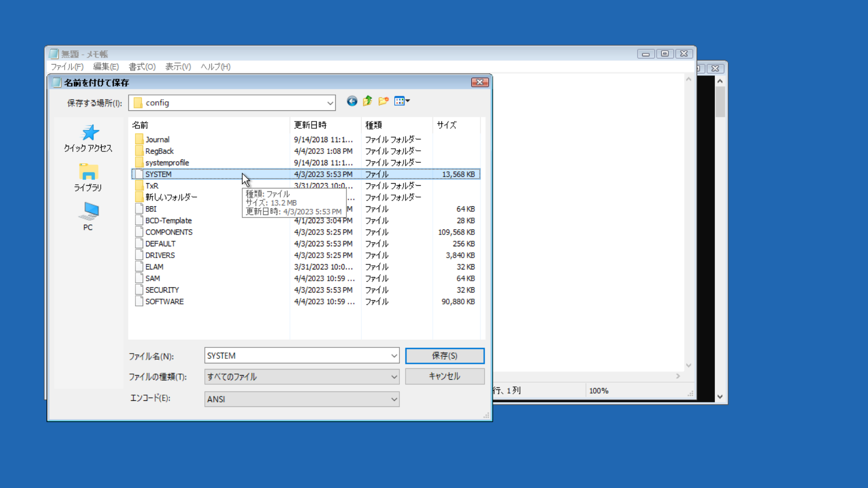This screenshot has height=488, width=868.
Task: Go up one folder level
Action: coord(368,101)
